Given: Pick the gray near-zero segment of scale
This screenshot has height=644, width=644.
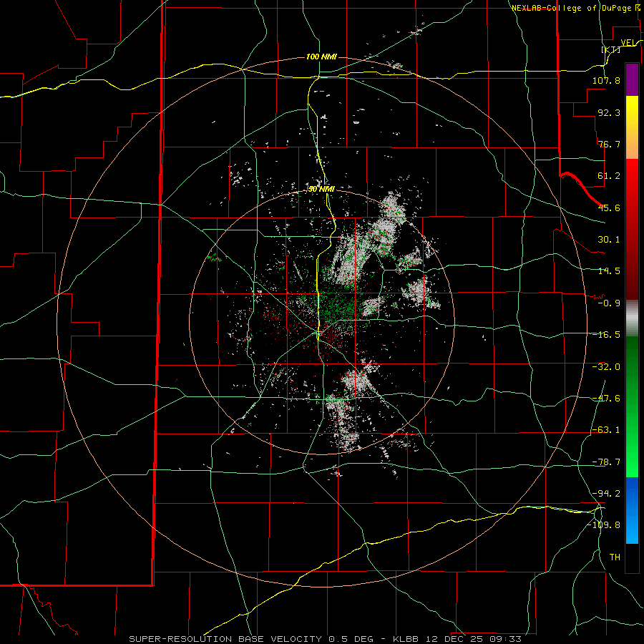Looking at the screenshot, I should click(632, 318).
